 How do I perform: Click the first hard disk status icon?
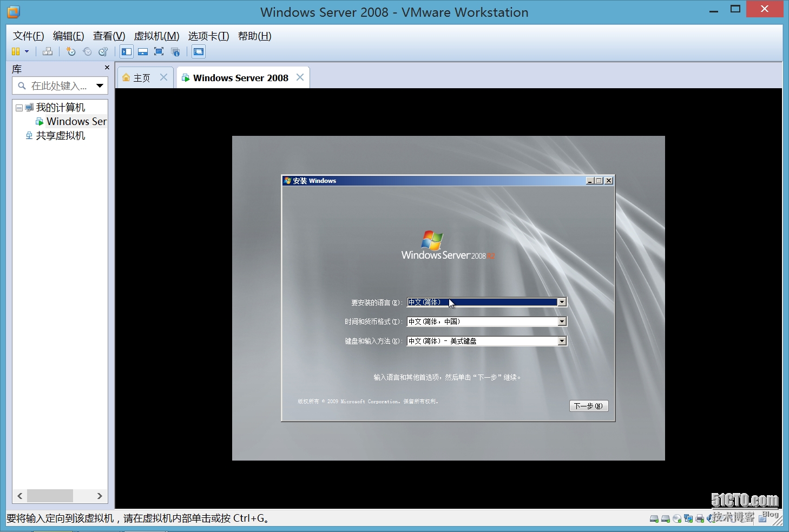(654, 518)
